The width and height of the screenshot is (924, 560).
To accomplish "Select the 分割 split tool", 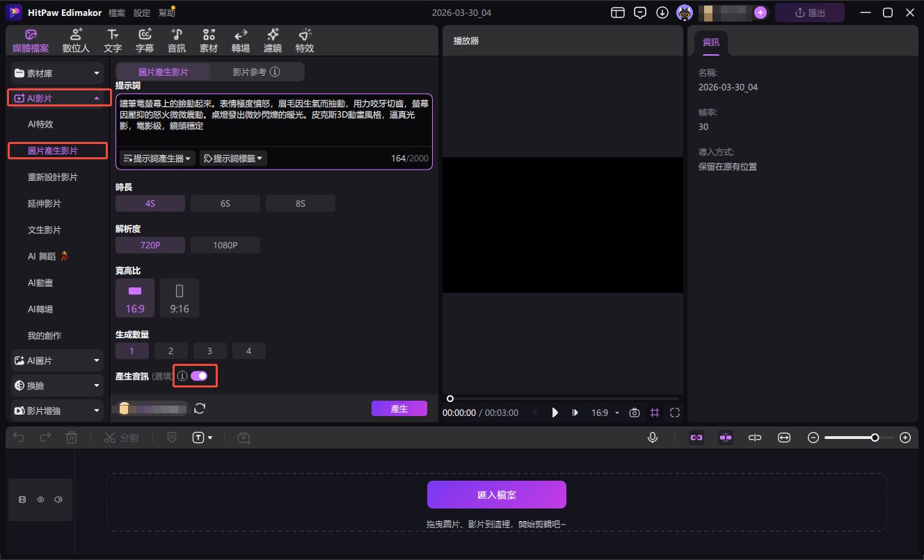I will pos(122,437).
